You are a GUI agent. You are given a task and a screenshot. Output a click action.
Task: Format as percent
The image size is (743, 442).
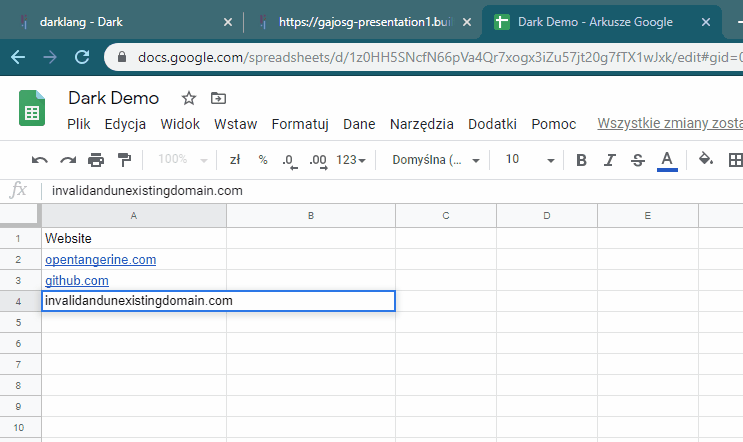coord(263,160)
